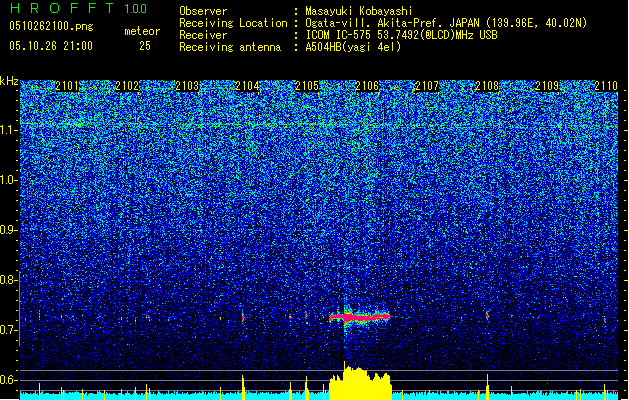629x400 pixels.
Task: Click the 1.0 kHz axis tick label
Action: coord(9,180)
